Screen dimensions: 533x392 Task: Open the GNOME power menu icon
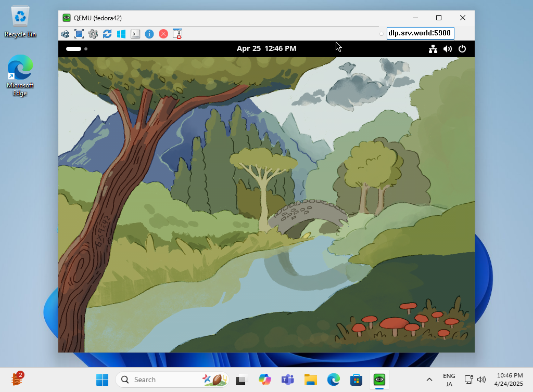click(x=462, y=49)
